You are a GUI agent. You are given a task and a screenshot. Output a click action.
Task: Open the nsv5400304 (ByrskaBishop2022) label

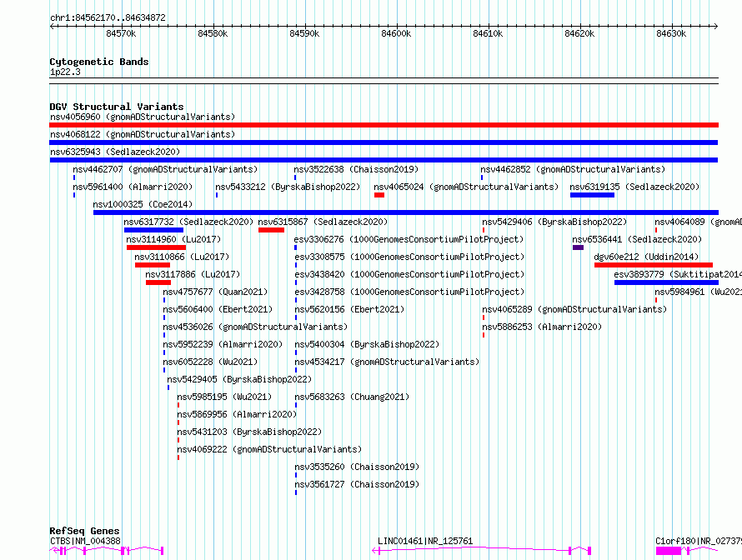pyautogui.click(x=367, y=344)
